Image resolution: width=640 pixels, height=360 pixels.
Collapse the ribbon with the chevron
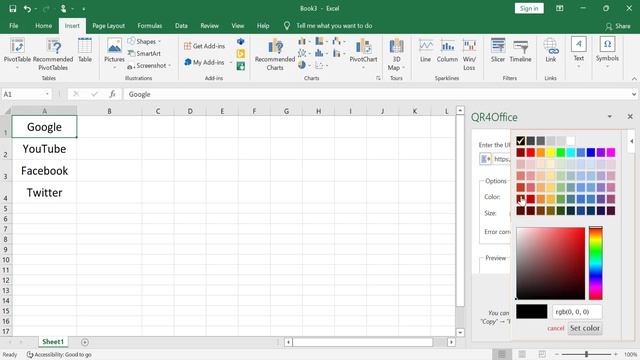click(x=634, y=79)
